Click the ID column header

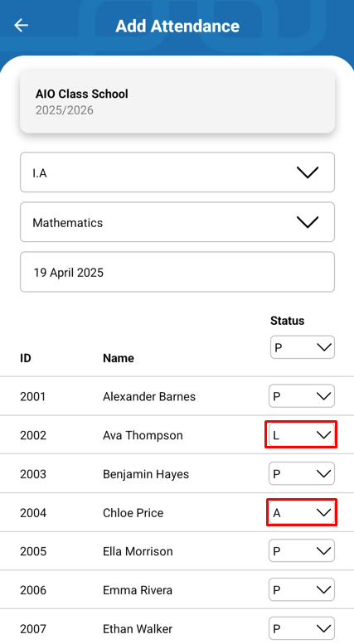(x=26, y=358)
